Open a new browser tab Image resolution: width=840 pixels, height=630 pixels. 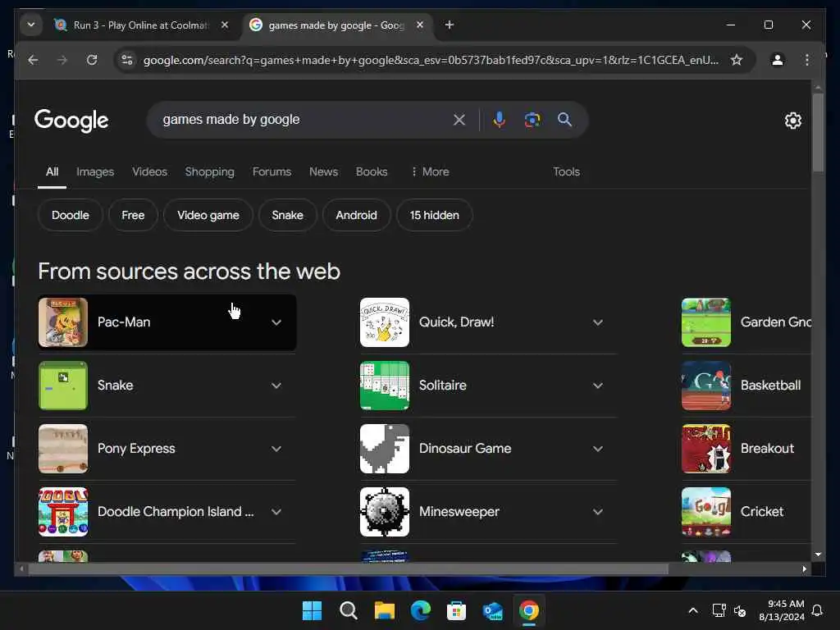coord(450,25)
